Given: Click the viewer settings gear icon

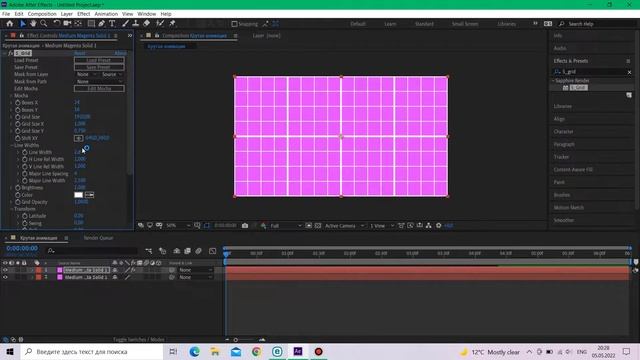Looking at the screenshot, I should coord(439,226).
